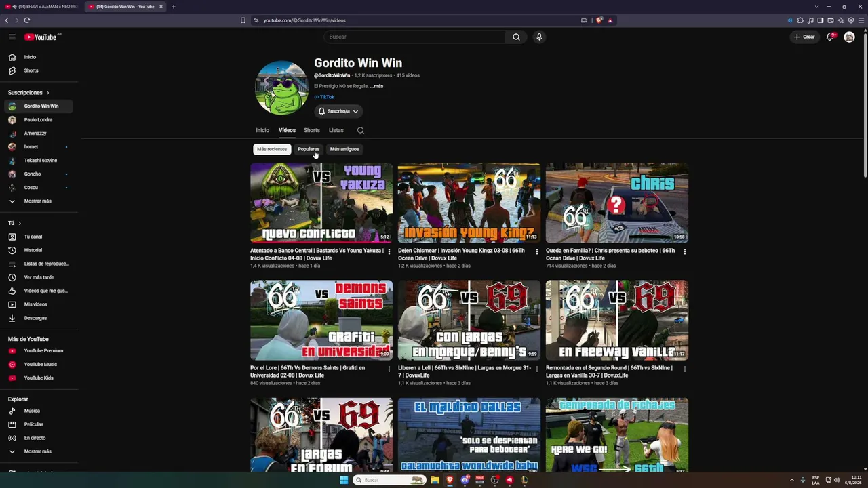The height and width of the screenshot is (488, 868).
Task: Open options for Queda en Familia video
Action: [x=685, y=251]
